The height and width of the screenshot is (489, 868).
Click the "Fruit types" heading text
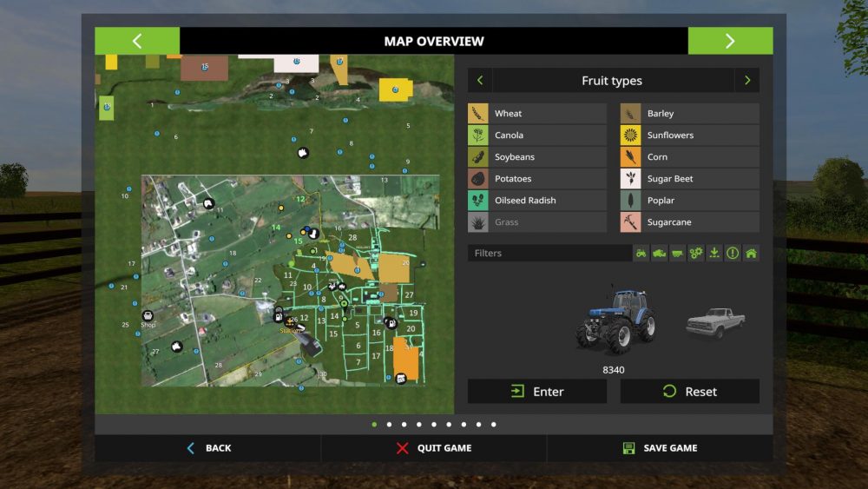612,81
